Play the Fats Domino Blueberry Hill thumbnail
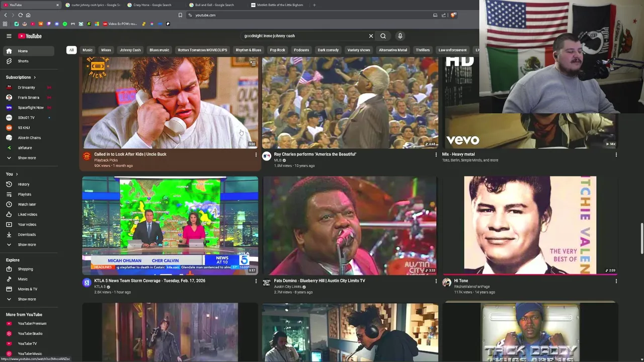Screen dimensions: 644x362 (x=350, y=225)
